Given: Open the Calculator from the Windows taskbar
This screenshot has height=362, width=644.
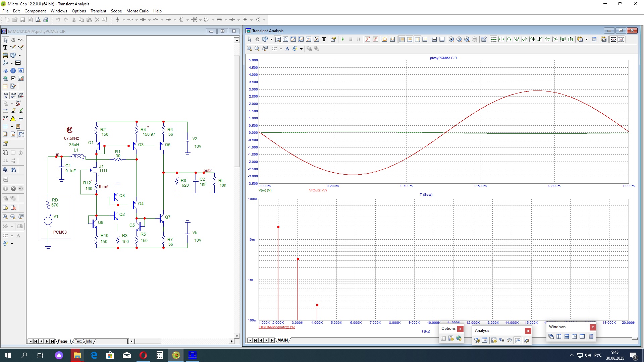Looking at the screenshot, I should point(159,355).
